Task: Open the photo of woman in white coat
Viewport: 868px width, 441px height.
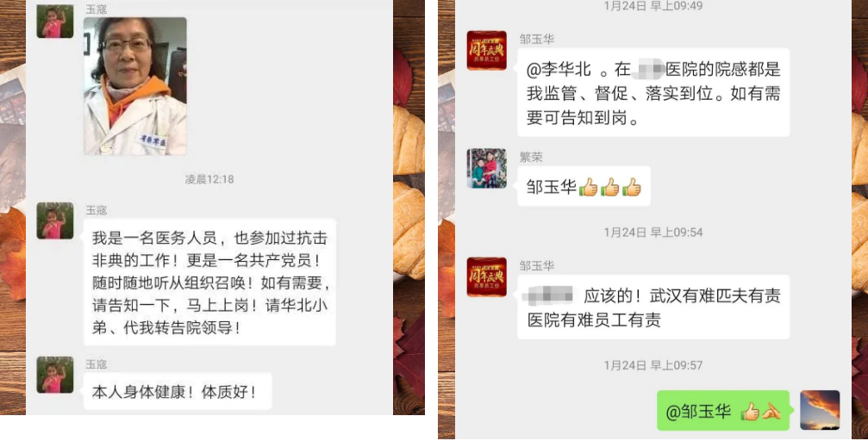Action: click(135, 86)
